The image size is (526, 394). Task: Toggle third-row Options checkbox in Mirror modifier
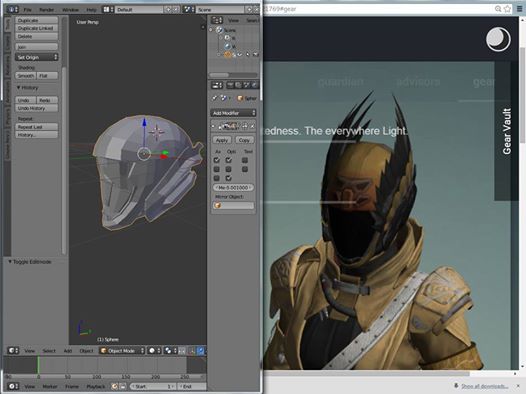coord(228,178)
